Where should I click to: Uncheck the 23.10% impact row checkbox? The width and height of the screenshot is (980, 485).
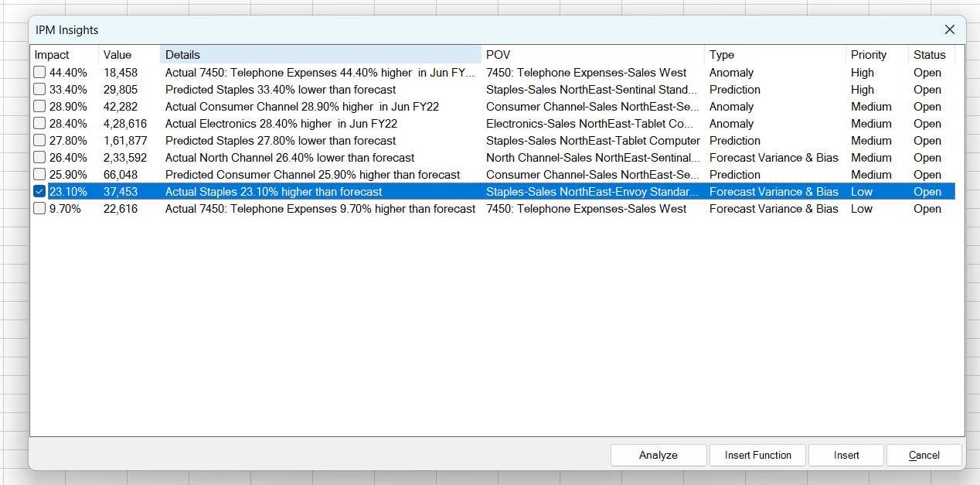click(x=39, y=191)
